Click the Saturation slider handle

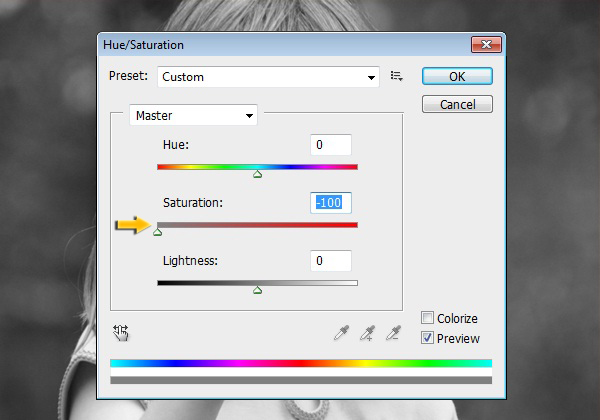[157, 232]
